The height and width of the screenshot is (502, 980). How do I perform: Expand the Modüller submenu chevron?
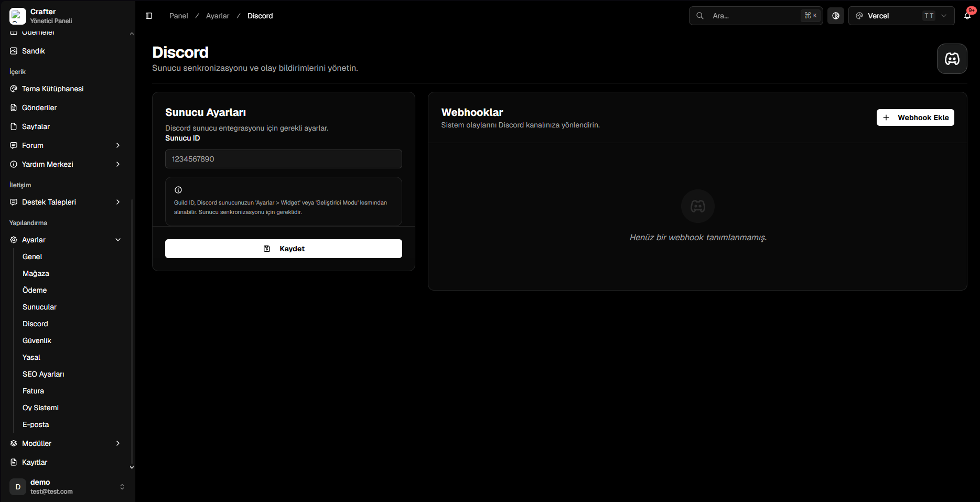118,443
